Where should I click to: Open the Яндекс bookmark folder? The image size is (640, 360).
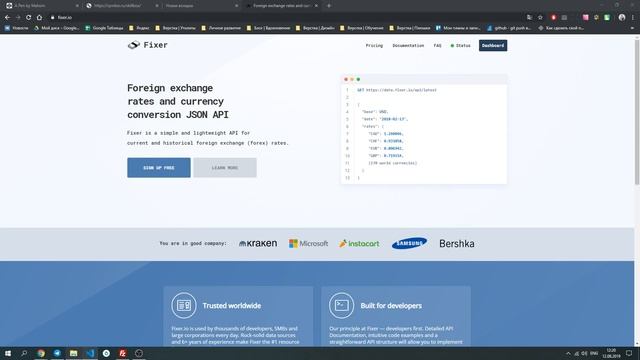click(x=139, y=28)
